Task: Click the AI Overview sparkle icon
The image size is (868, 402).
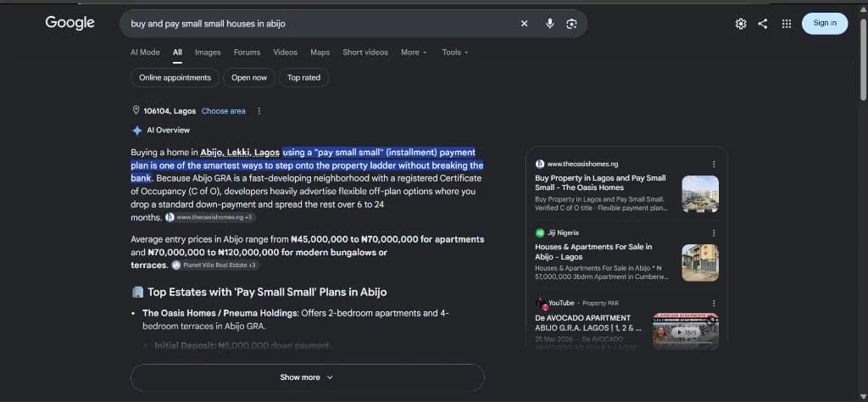Action: (136, 130)
